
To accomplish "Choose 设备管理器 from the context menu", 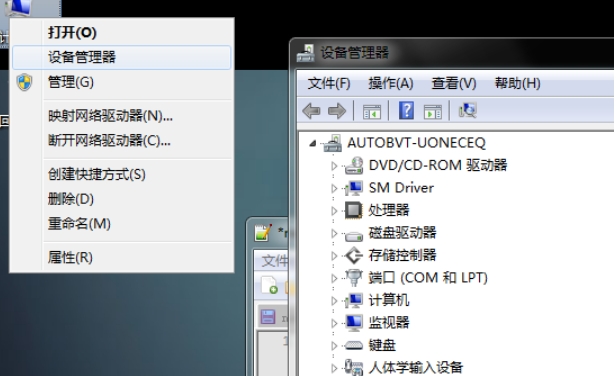I will click(x=122, y=57).
